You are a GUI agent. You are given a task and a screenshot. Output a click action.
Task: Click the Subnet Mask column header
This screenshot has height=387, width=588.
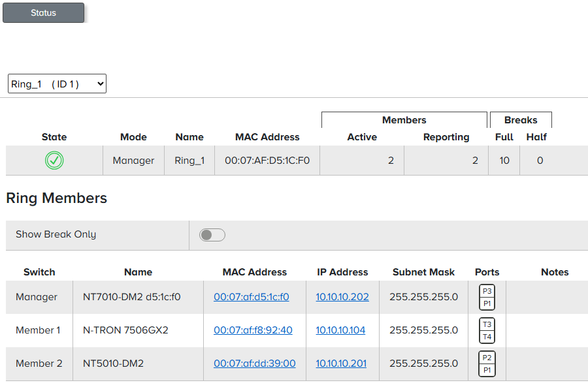point(424,272)
